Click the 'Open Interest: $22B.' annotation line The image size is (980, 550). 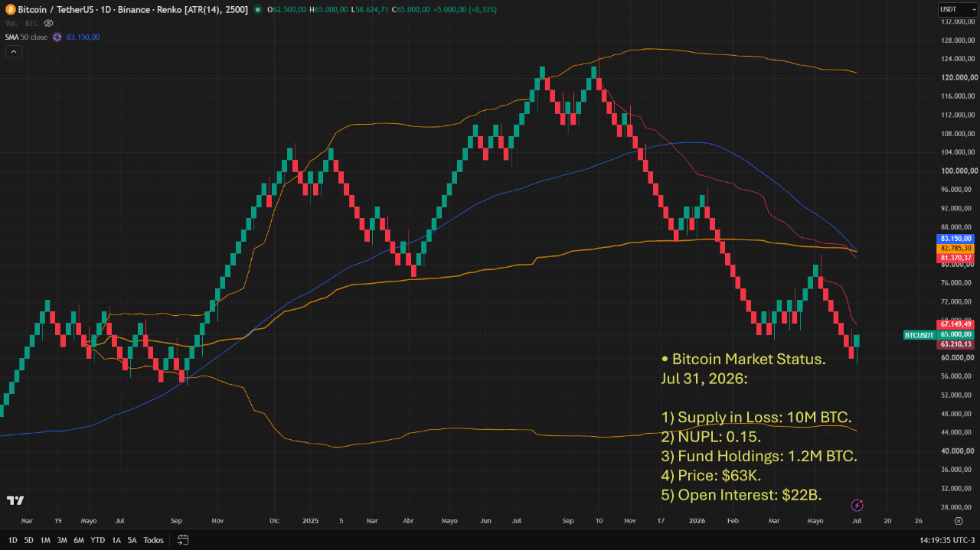(742, 495)
